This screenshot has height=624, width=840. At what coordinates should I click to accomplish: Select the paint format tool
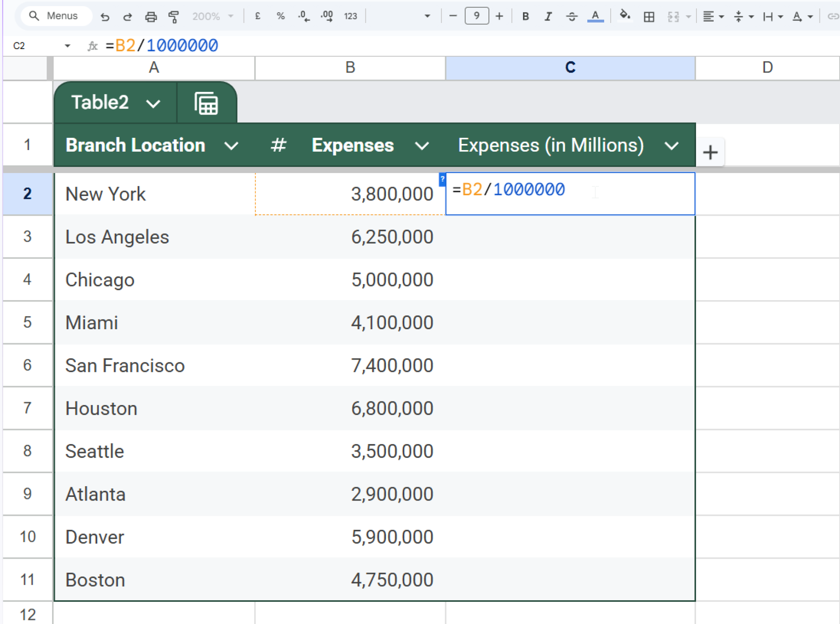174,16
